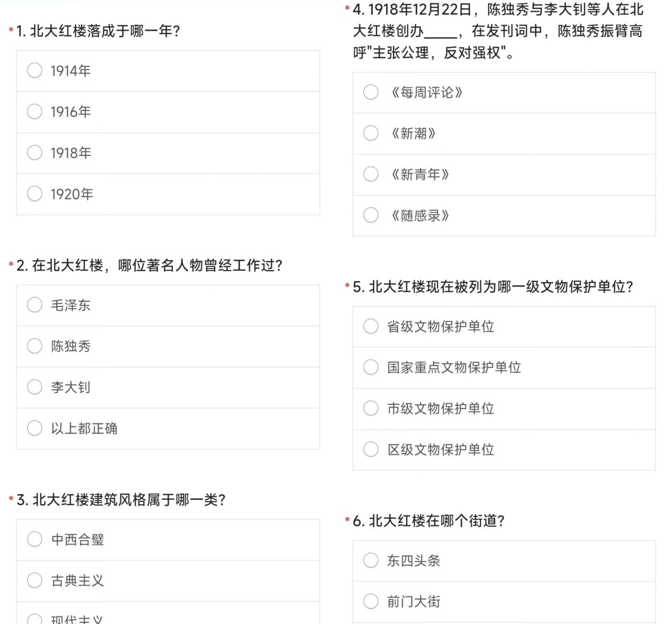This screenshot has width=672, height=624.
Task: Choose 东四头条 as the street
Action: click(371, 560)
